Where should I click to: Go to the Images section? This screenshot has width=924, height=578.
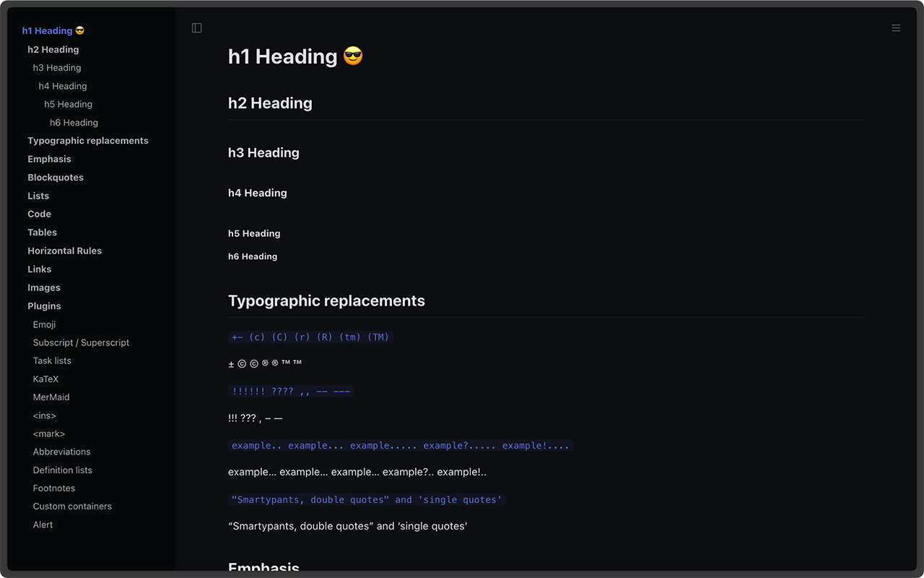click(x=44, y=287)
